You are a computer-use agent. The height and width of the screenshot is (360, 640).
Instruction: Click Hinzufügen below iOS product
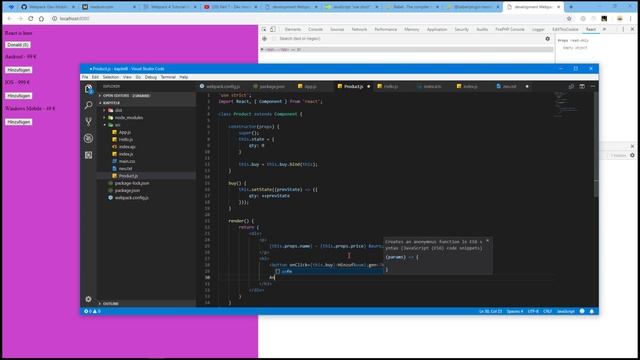coord(19,96)
